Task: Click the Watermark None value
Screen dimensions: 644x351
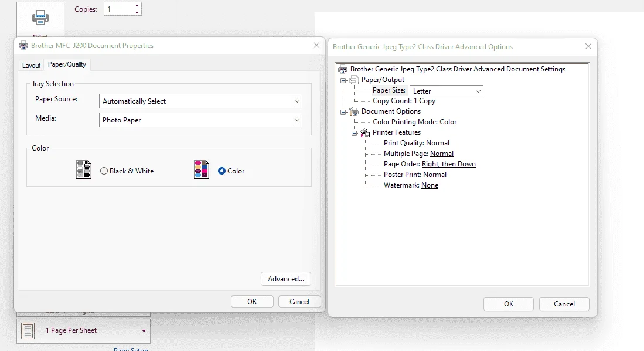Action: pyautogui.click(x=430, y=185)
